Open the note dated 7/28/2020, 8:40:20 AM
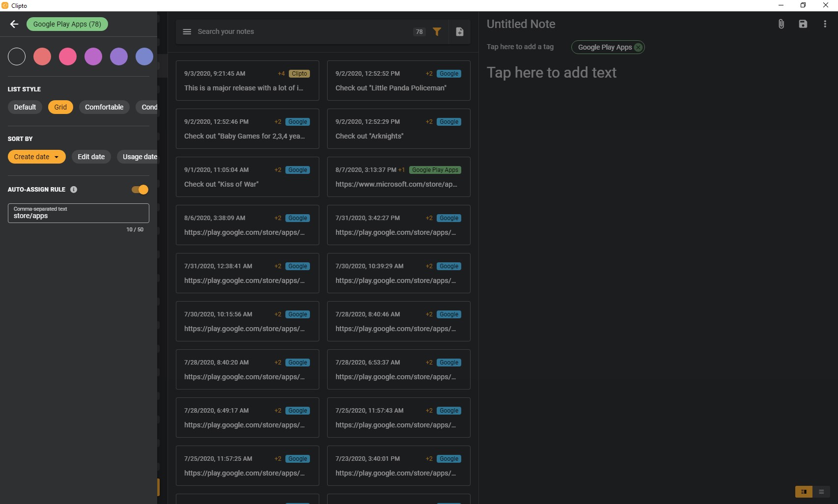838x504 pixels. click(x=248, y=369)
